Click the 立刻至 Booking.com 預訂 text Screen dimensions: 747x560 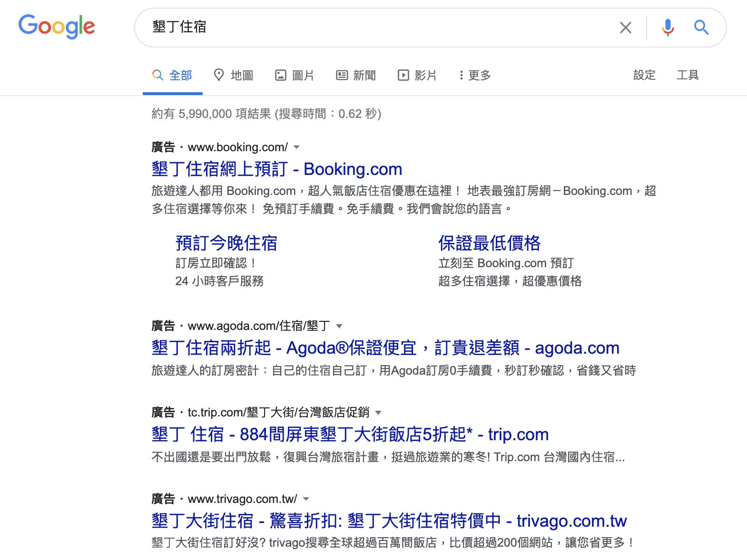506,263
